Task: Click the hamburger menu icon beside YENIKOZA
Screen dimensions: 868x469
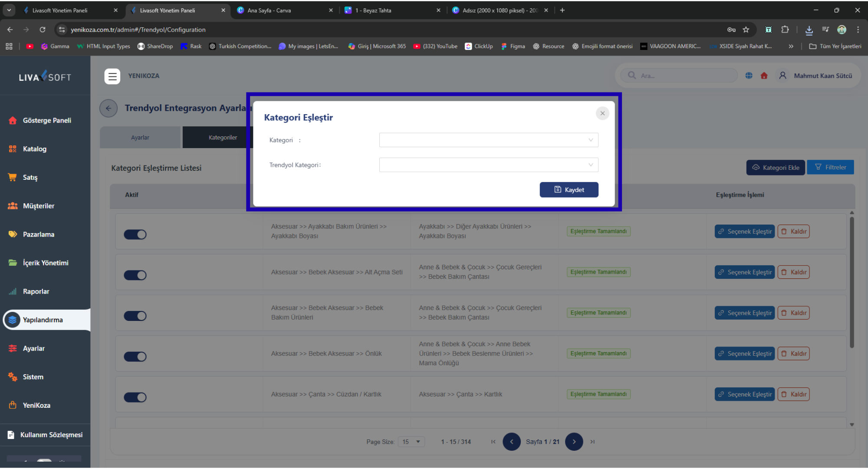Action: [112, 76]
